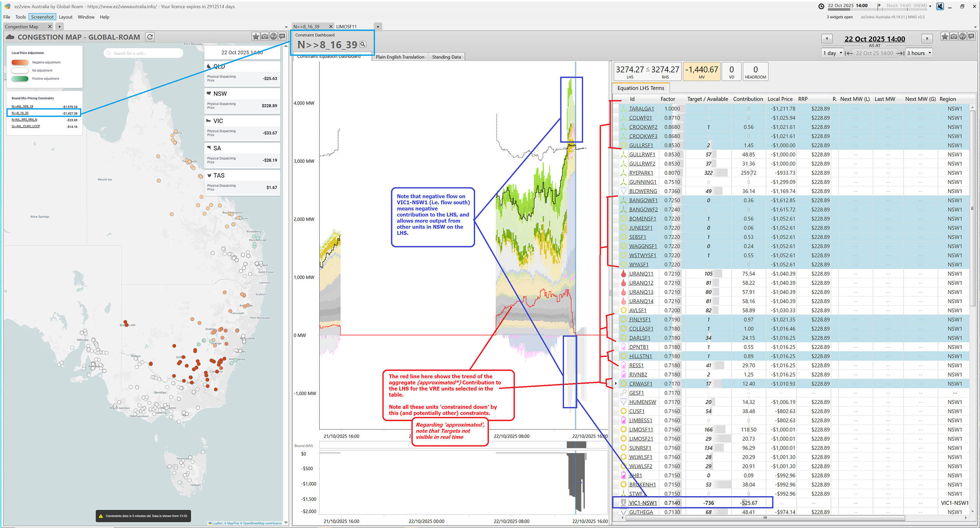
Task: Click the favourite star on Congestion Map
Action: (256, 36)
